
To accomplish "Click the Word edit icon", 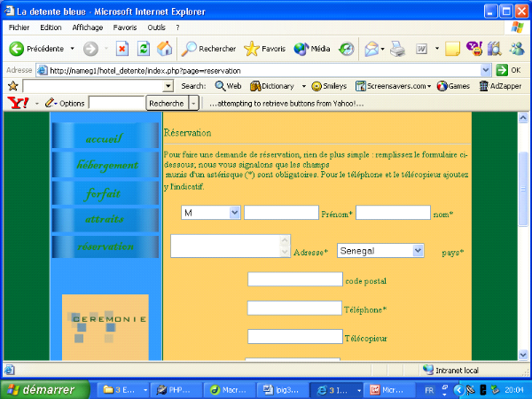I will [421, 49].
